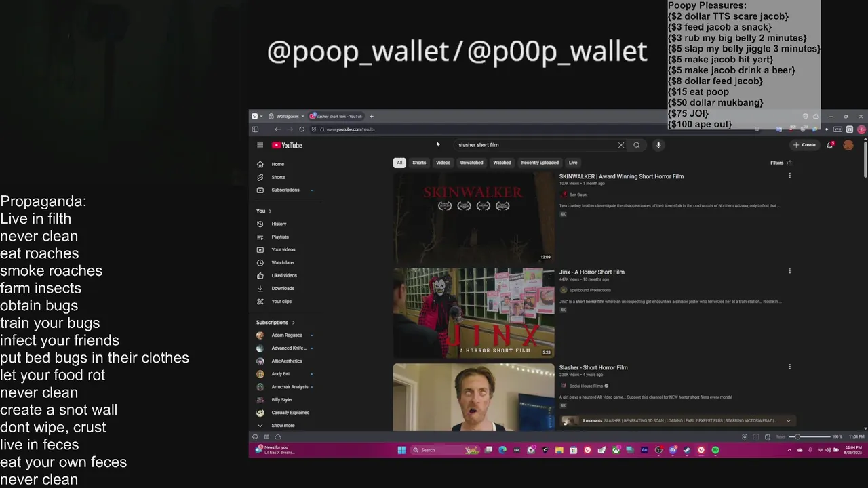Toggle the Vivaldi side panel

click(255, 129)
